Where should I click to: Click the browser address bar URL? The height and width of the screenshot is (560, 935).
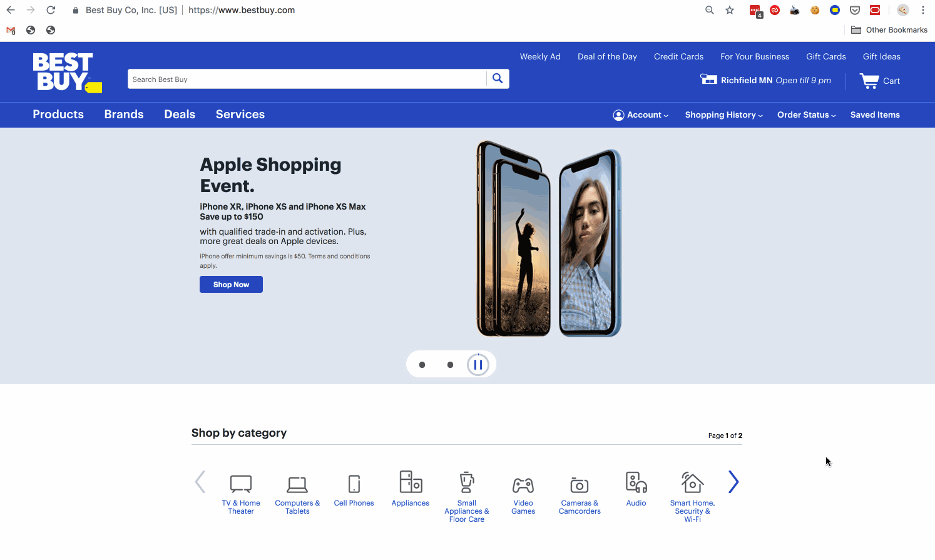click(x=242, y=10)
